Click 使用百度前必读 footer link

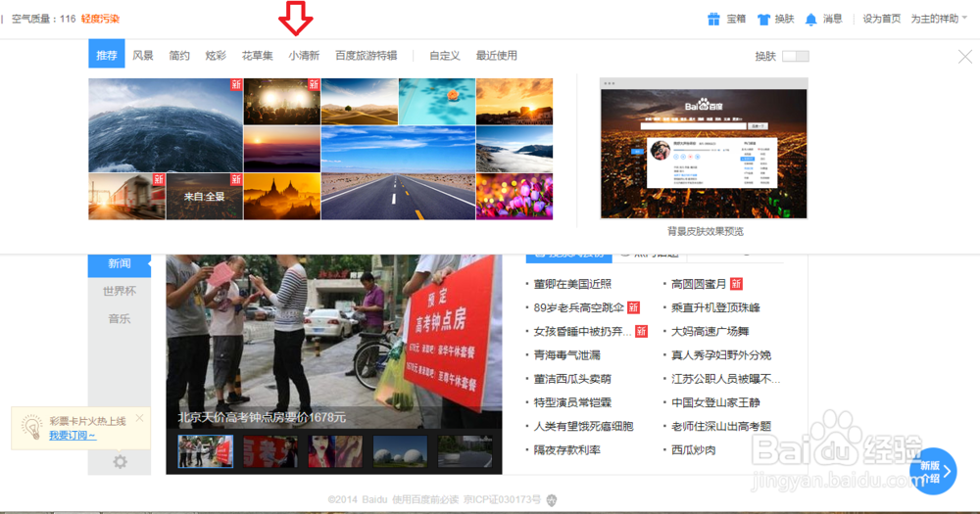click(x=425, y=499)
